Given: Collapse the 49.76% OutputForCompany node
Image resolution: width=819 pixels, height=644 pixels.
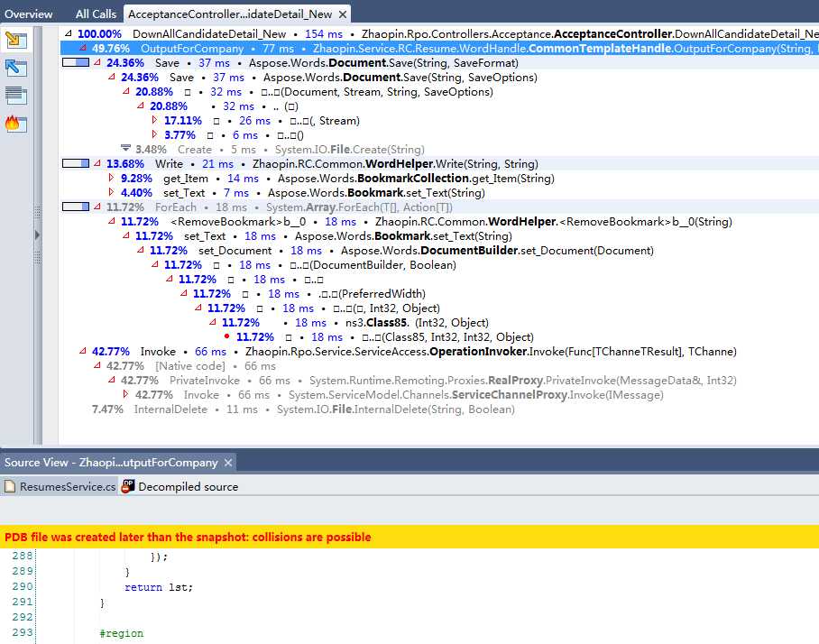Looking at the screenshot, I should pos(82,48).
